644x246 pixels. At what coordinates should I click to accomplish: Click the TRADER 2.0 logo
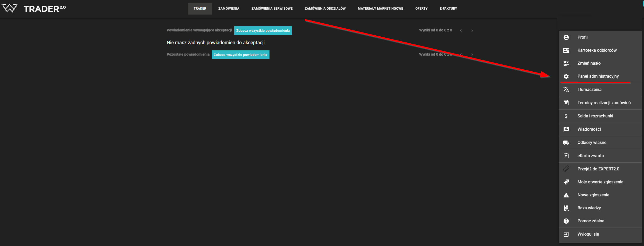tap(34, 9)
